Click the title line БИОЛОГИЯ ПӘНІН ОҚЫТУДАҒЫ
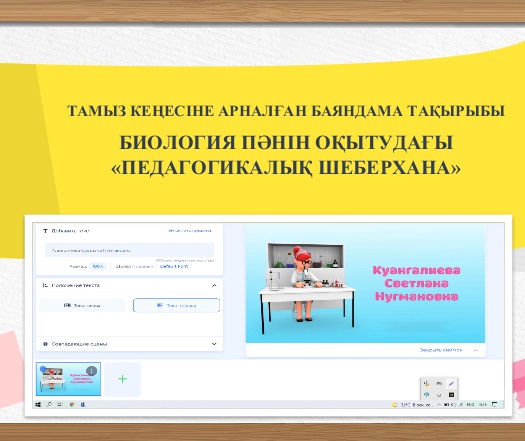Viewport: 525px width, 441px height. [x=286, y=142]
